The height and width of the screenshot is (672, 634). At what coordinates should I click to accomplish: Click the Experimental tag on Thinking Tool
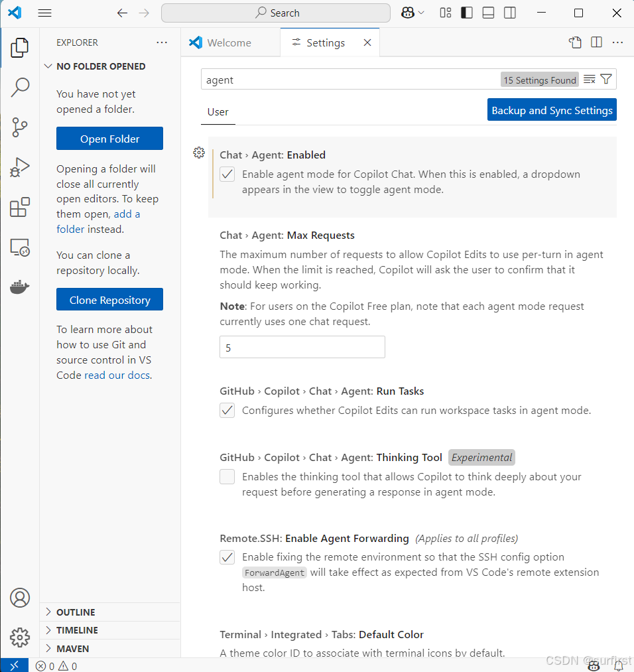[481, 458]
